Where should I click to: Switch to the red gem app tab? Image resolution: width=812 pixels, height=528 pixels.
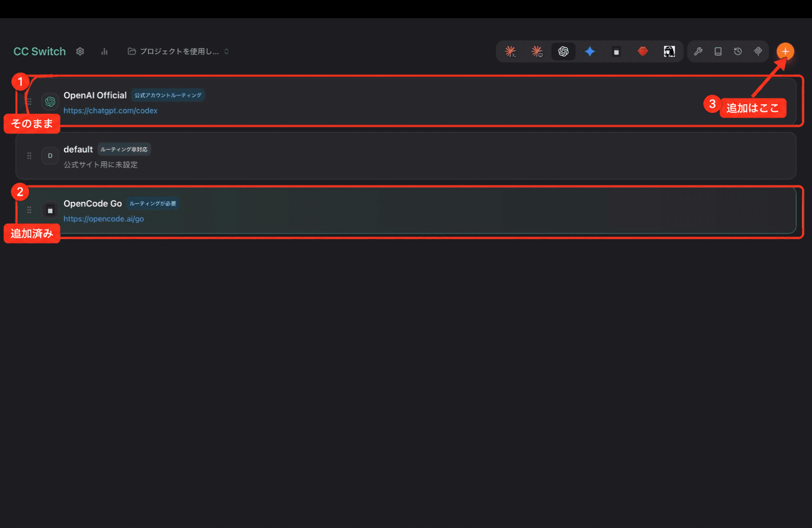point(643,51)
